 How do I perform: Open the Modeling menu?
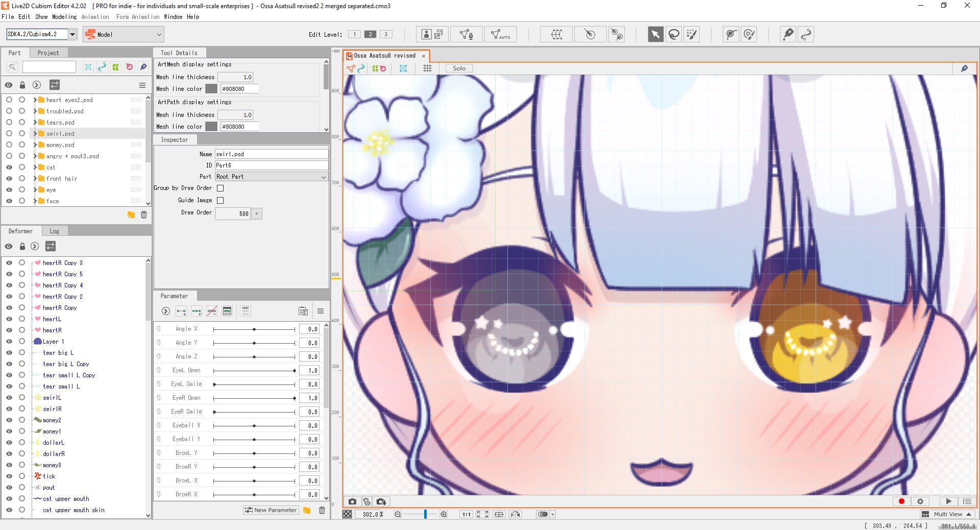(x=64, y=17)
